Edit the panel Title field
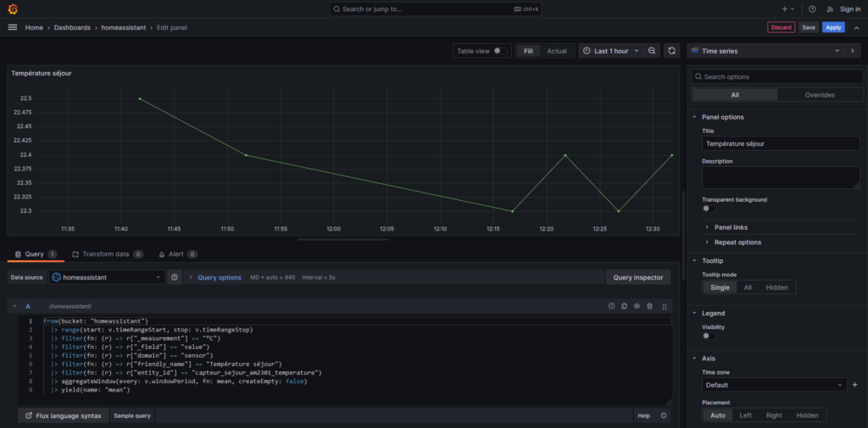Image resolution: width=868 pixels, height=428 pixels. click(x=781, y=143)
